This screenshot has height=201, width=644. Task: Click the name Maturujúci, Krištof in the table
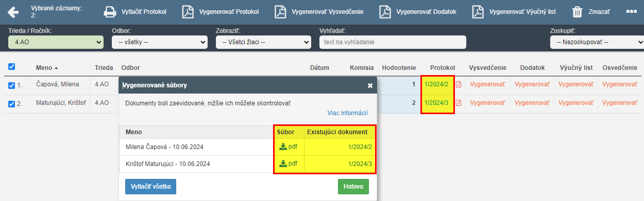61,102
